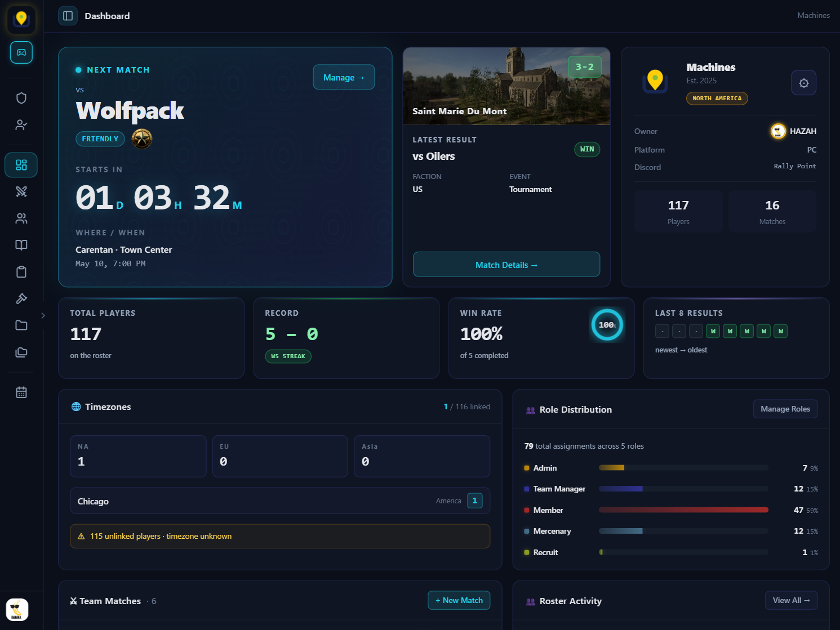Open team settings gear icon
Image resolution: width=840 pixels, height=630 pixels.
click(x=804, y=83)
